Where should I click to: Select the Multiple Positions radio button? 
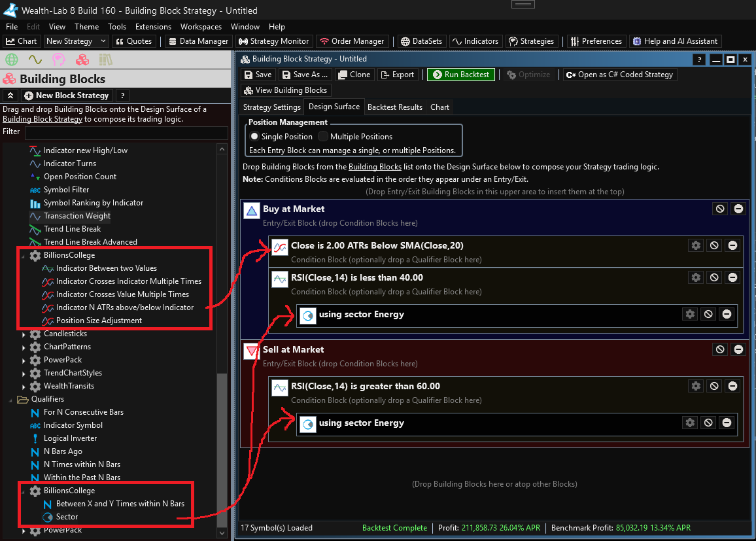coord(323,137)
